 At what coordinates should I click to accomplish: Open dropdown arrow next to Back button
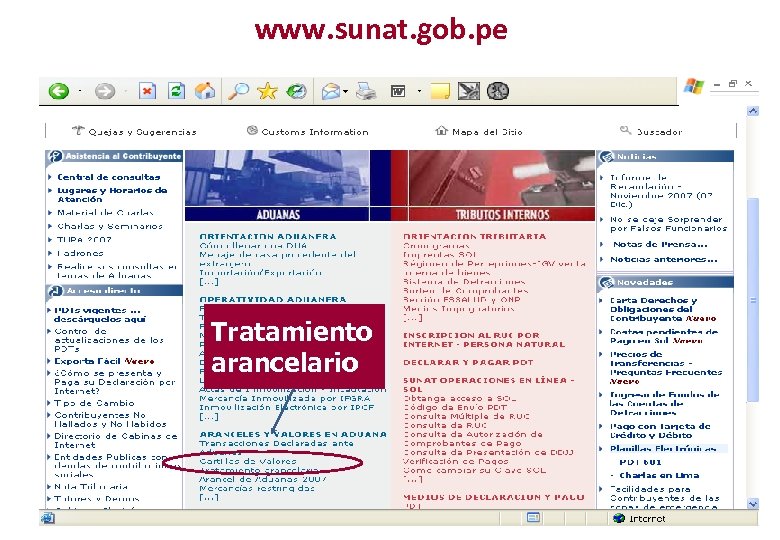click(80, 91)
